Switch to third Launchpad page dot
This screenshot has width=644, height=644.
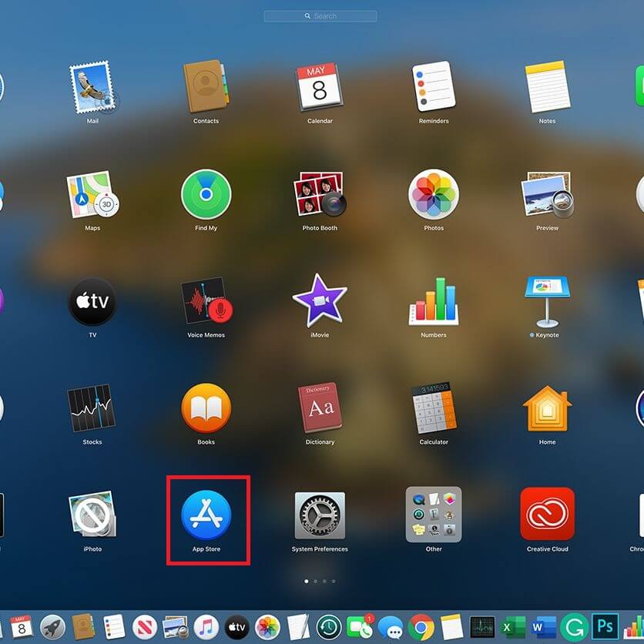[x=324, y=581]
